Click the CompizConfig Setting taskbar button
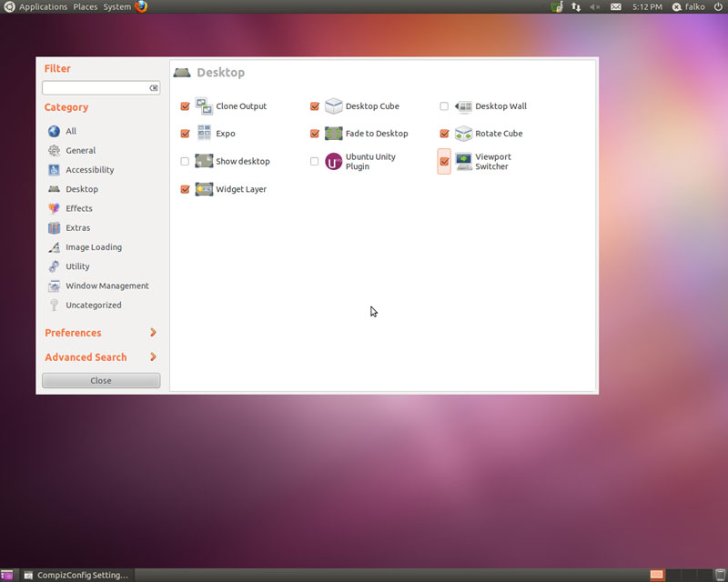This screenshot has width=728, height=582. (76, 575)
